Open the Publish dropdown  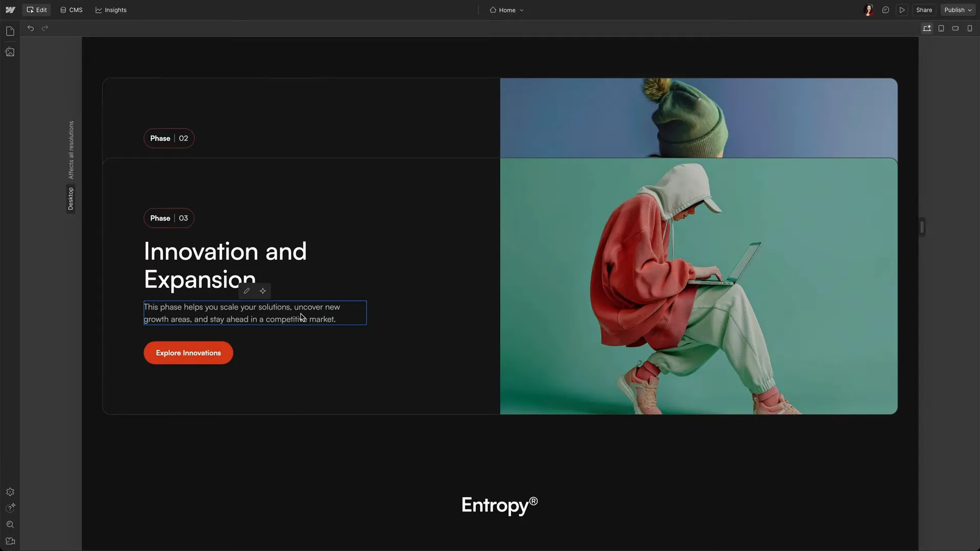click(x=958, y=10)
